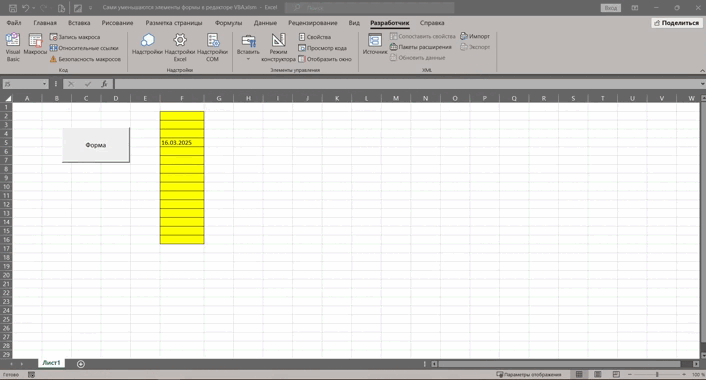
Task: Zoom in with the plus button
Action: (684, 375)
